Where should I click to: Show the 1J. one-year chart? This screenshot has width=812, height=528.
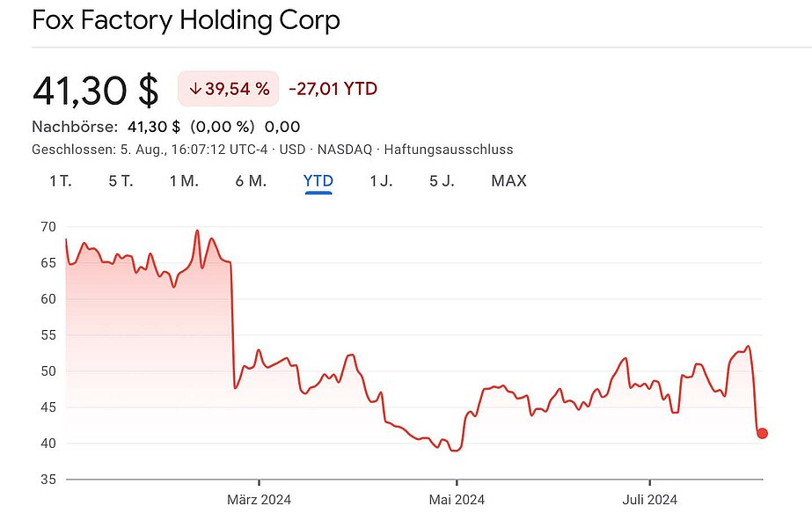(x=381, y=181)
